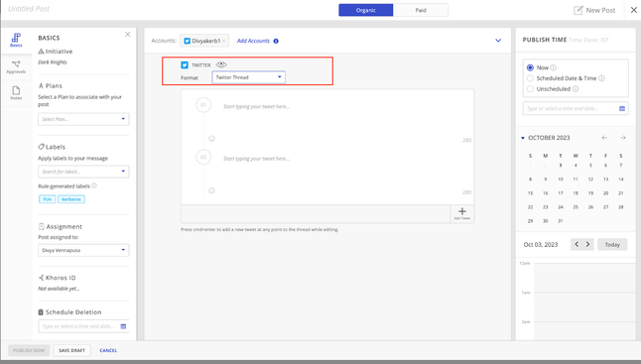Image resolution: width=641 pixels, height=364 pixels.
Task: Click the Add Tweet plus icon
Action: (x=462, y=211)
